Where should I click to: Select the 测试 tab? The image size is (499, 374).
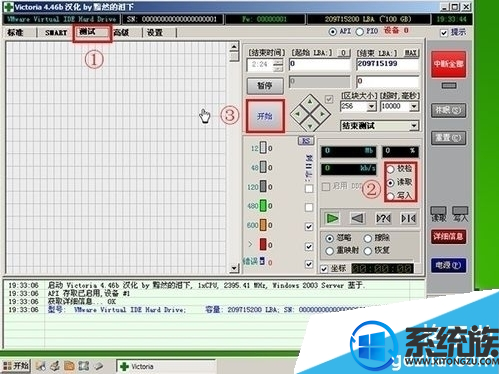coord(88,32)
